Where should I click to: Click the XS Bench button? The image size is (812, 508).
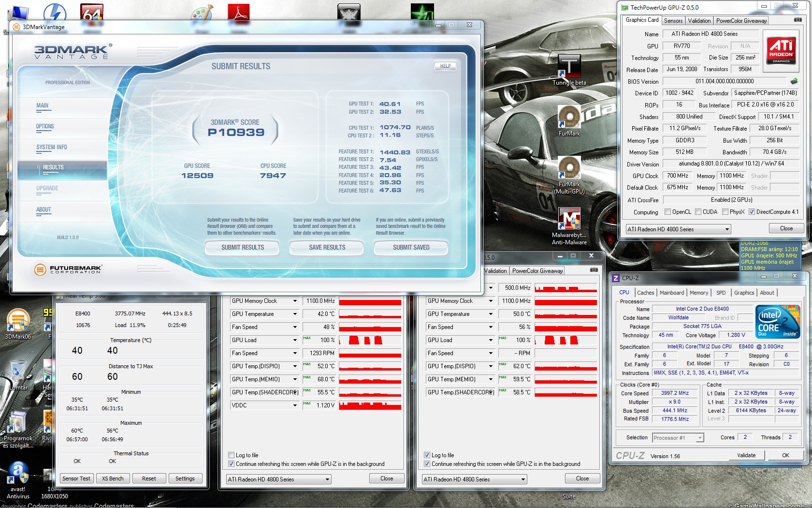click(113, 478)
